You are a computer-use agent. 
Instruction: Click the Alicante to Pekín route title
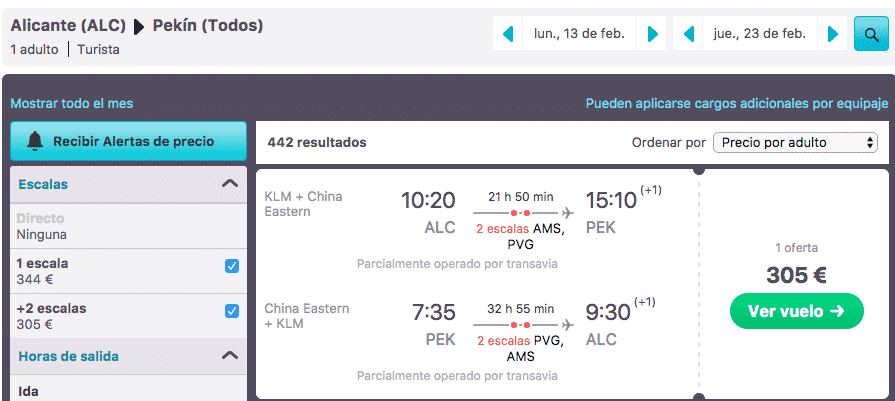137,26
